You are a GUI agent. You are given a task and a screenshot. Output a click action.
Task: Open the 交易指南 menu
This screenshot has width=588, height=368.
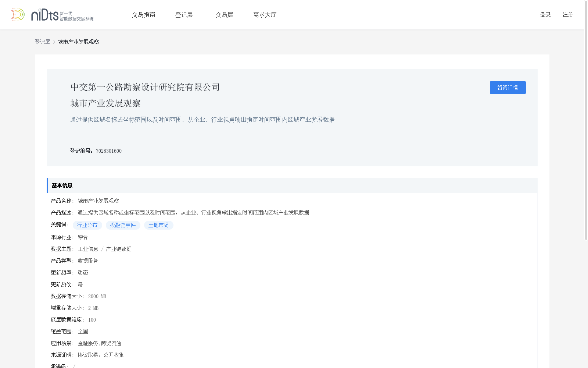(x=144, y=15)
